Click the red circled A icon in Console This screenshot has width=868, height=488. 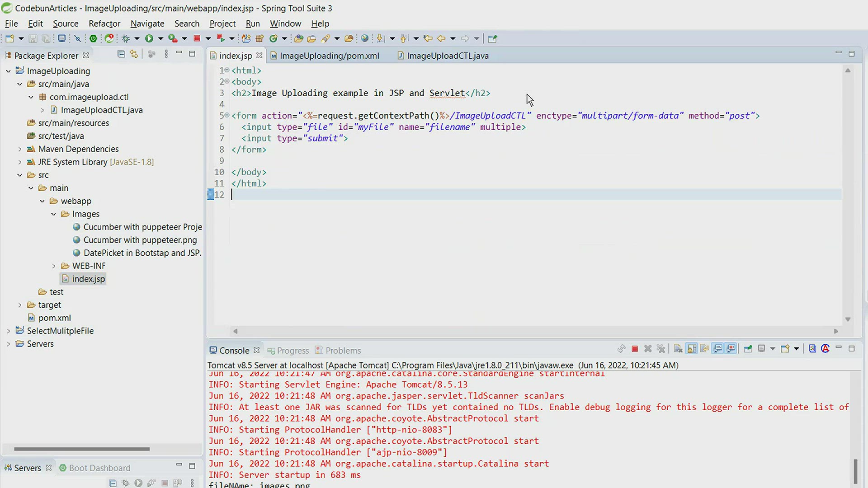click(x=826, y=349)
